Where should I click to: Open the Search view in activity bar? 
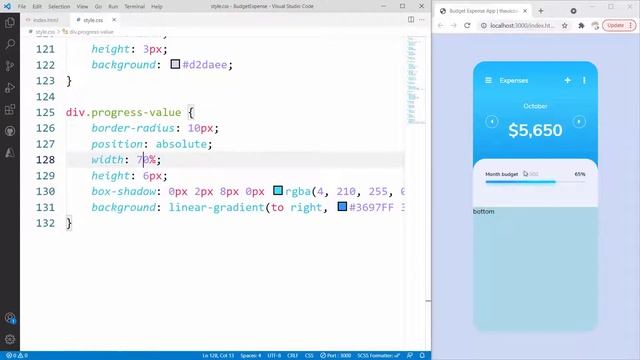point(10,44)
